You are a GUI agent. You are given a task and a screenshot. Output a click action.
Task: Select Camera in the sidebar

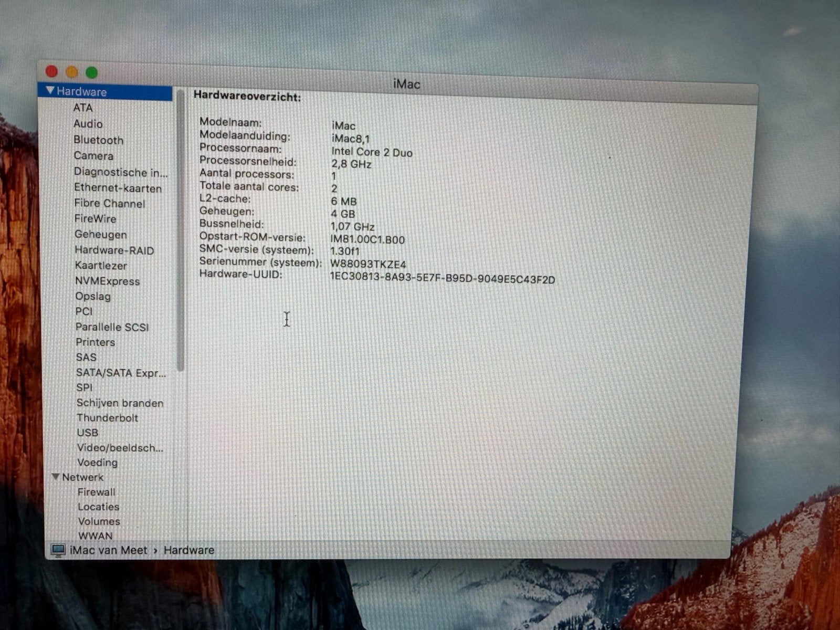pos(93,156)
